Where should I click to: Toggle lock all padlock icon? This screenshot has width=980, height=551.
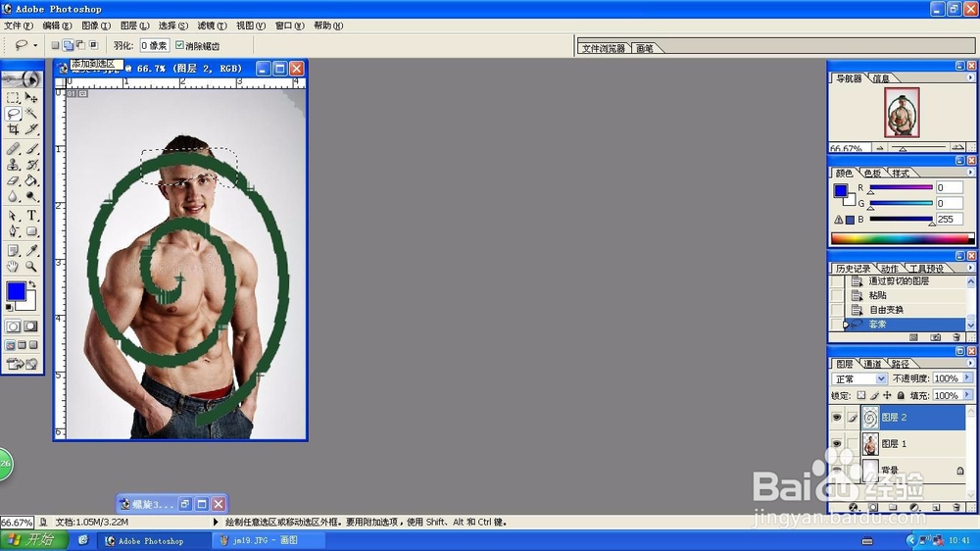pyautogui.click(x=901, y=395)
